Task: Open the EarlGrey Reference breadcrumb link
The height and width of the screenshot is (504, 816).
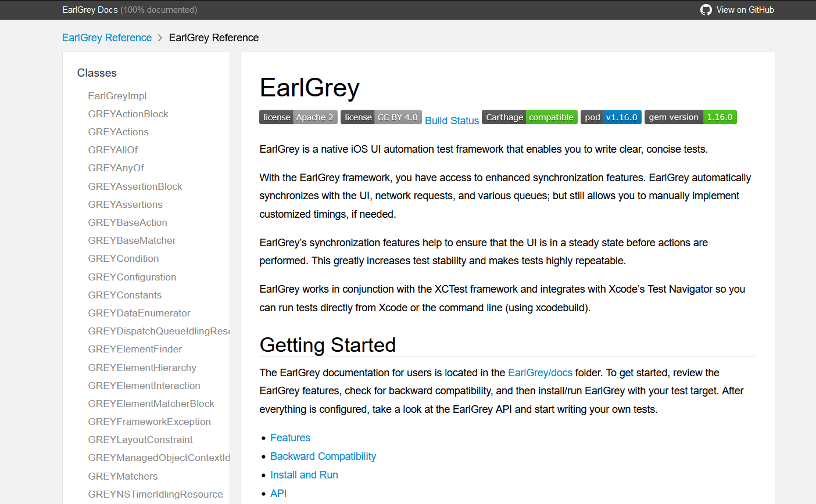Action: point(107,37)
